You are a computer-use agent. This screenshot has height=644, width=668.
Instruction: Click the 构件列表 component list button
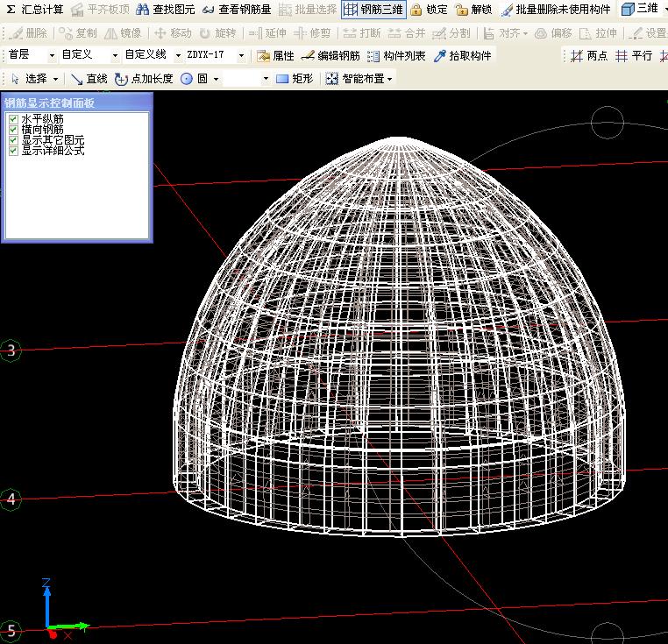click(396, 56)
